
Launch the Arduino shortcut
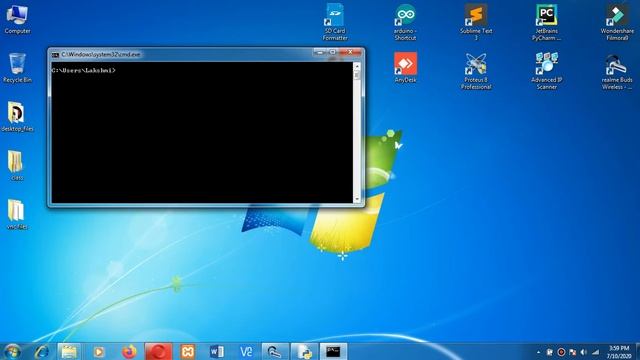405,22
